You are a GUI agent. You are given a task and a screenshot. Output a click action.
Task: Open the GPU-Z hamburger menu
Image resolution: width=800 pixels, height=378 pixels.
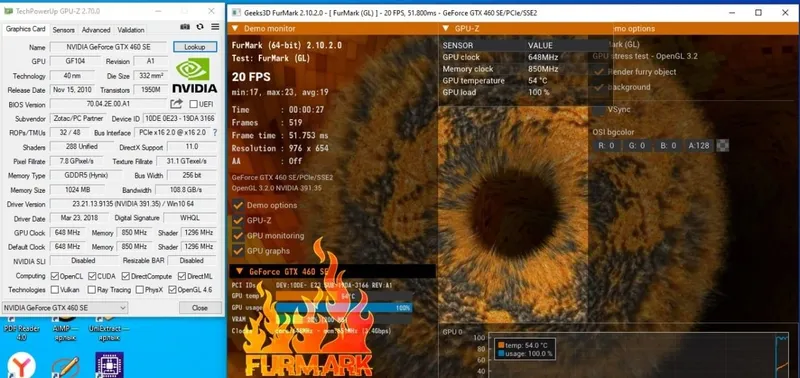coord(215,27)
